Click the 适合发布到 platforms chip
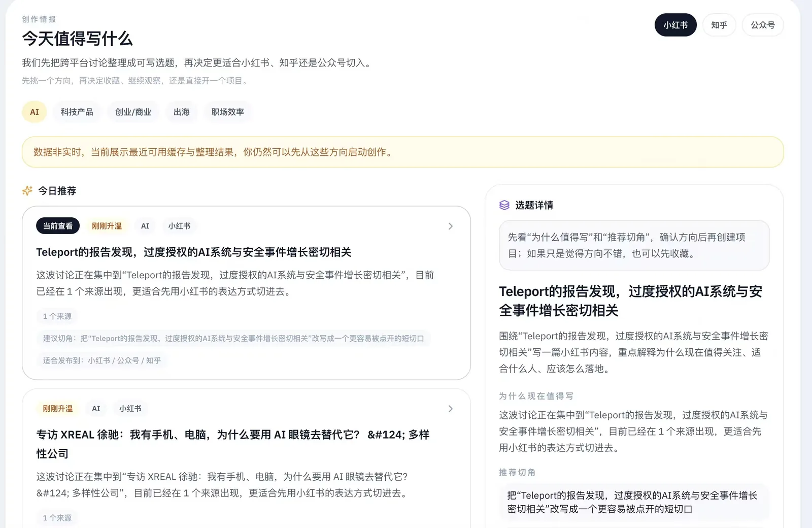The width and height of the screenshot is (812, 528). pos(102,360)
